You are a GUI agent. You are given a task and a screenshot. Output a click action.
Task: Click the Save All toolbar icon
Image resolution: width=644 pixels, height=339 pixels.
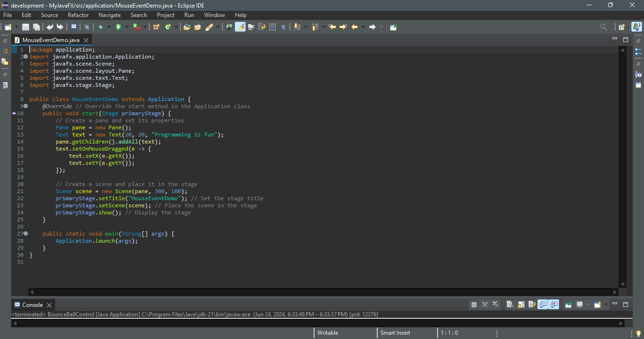pos(36,27)
